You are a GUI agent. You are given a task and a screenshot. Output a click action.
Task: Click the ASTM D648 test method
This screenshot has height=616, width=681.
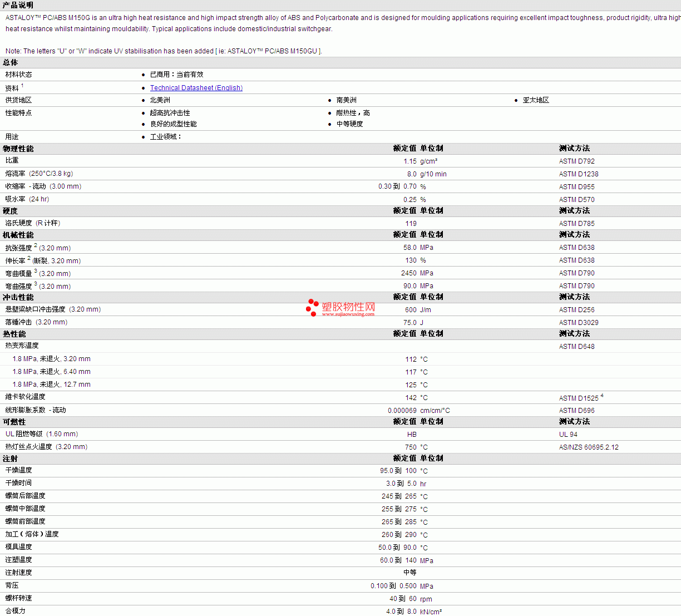pos(577,347)
